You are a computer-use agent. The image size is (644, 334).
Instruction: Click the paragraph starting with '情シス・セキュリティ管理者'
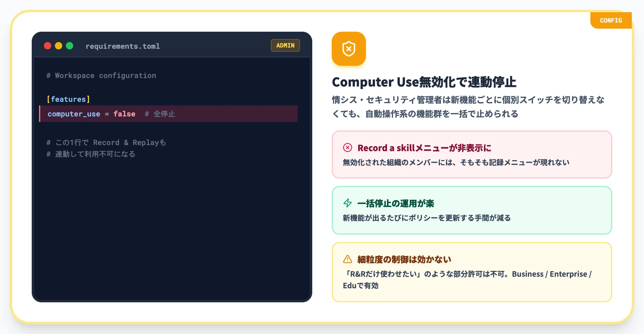(x=468, y=107)
